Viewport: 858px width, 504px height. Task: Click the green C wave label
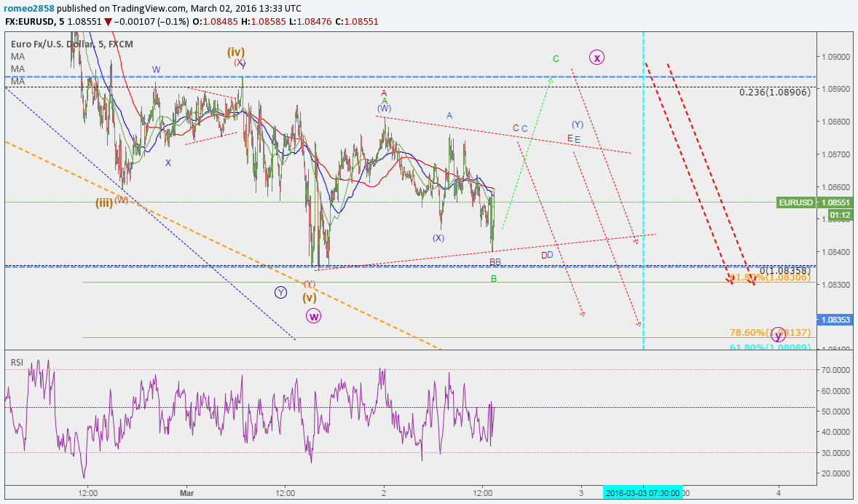pyautogui.click(x=556, y=59)
